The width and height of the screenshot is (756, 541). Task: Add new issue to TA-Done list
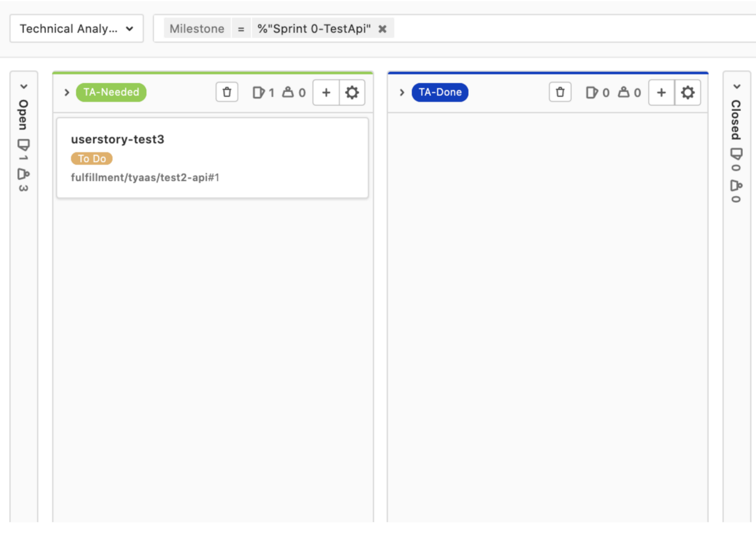point(661,93)
